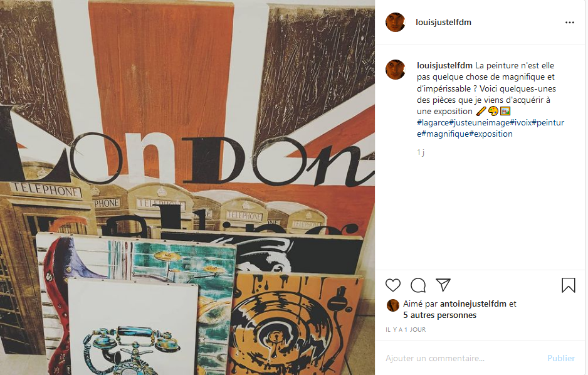Follow the #ivoix hashtag link
The width and height of the screenshot is (588, 375).
[520, 123]
